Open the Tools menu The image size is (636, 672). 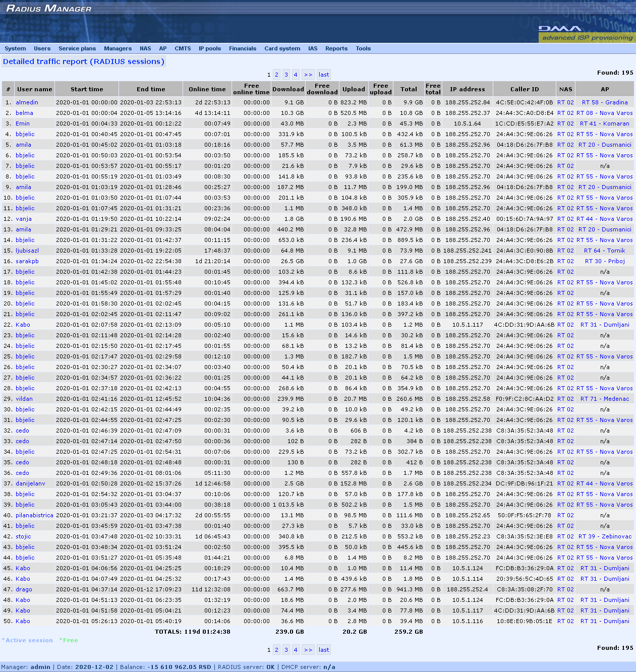(x=363, y=49)
